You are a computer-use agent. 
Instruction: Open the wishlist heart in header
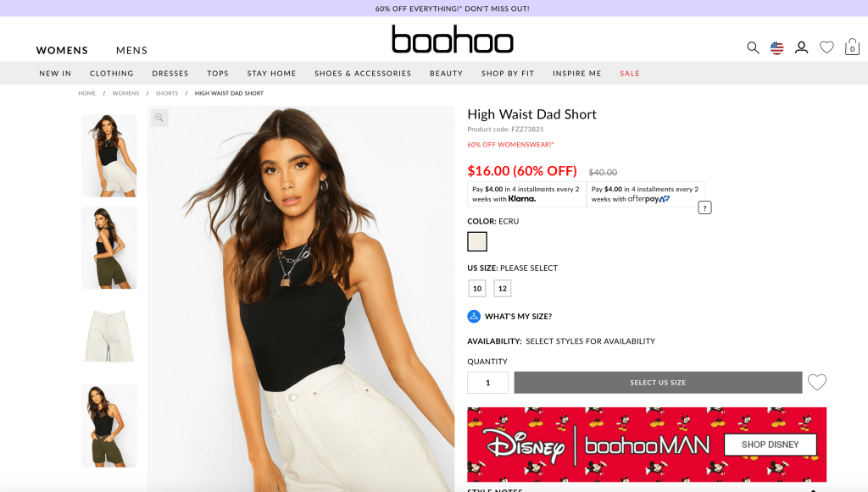pyautogui.click(x=826, y=47)
